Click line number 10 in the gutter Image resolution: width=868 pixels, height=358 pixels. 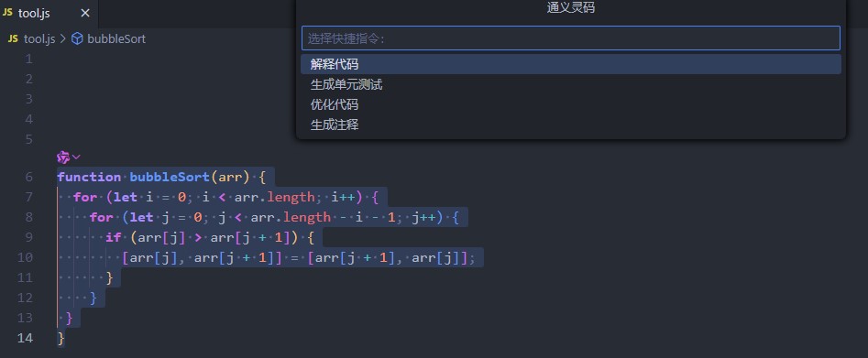click(x=25, y=257)
